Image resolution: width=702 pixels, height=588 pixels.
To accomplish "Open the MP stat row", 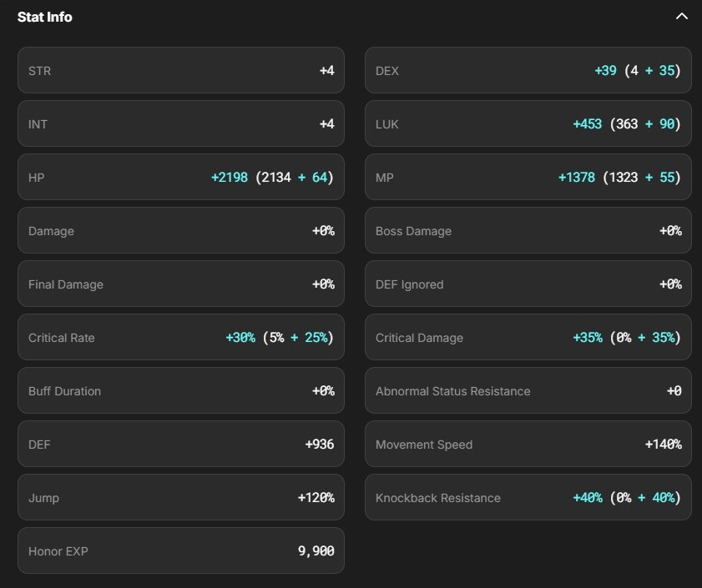I will [x=528, y=178].
